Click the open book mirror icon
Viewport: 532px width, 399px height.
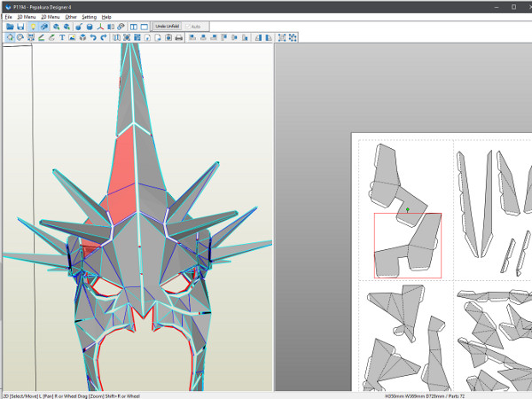(111, 27)
